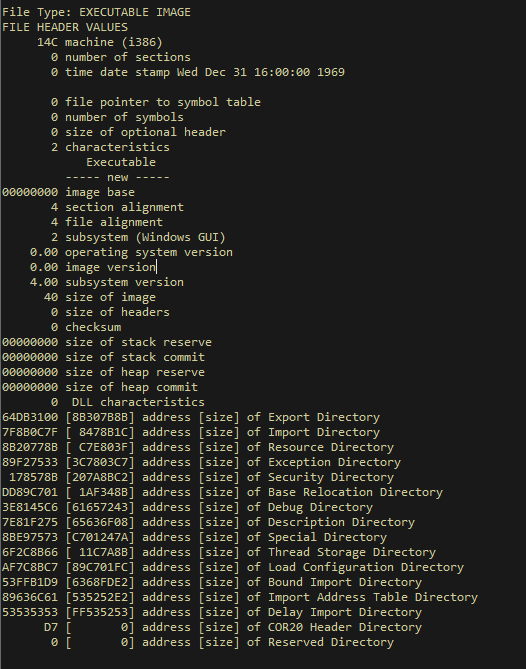Click 'file pointer to symbol table' text

click(163, 102)
